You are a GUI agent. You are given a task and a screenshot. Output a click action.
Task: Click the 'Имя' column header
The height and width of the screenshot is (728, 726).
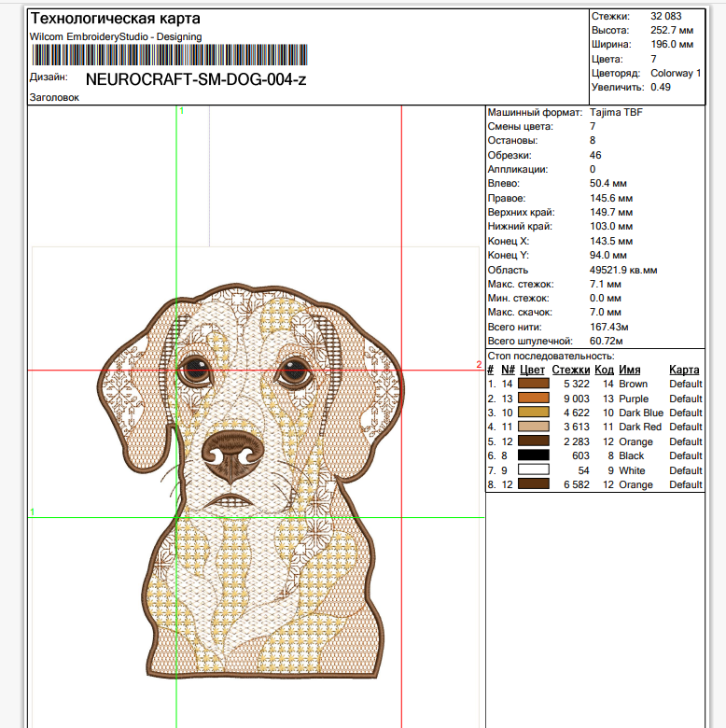[x=630, y=370]
